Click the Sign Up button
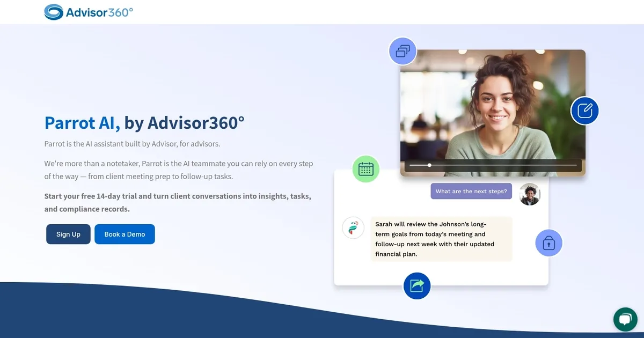This screenshot has width=644, height=338. (68, 234)
